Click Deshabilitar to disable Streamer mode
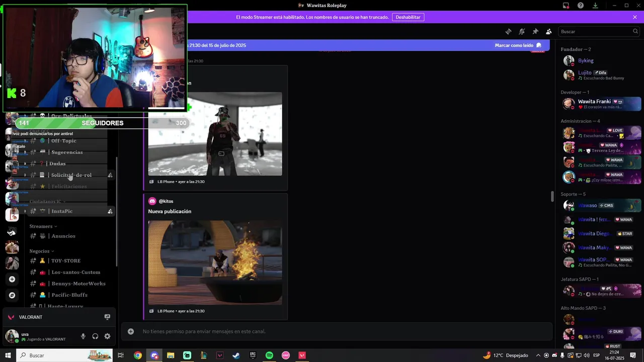Image resolution: width=644 pixels, height=362 pixels. [408, 17]
